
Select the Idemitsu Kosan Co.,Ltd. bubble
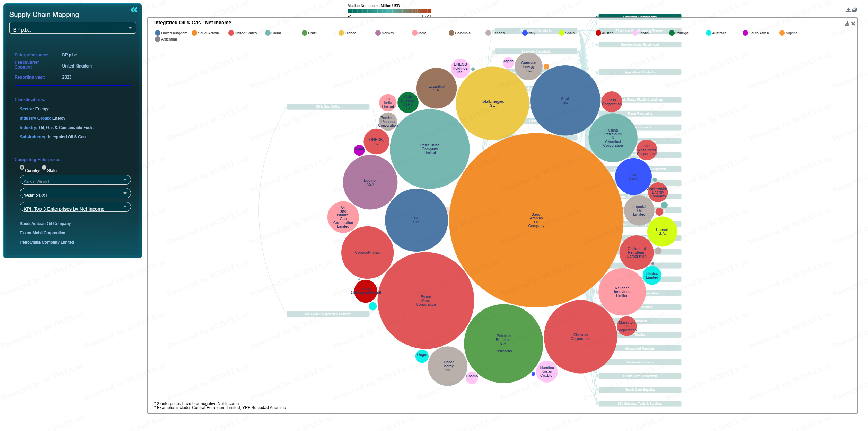(546, 371)
